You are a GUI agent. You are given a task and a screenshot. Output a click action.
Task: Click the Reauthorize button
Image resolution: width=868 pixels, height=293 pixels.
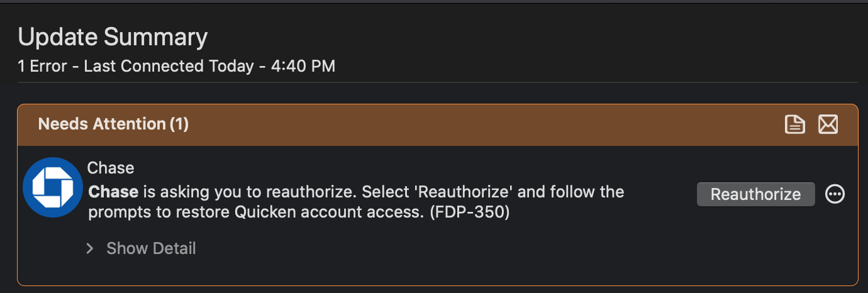point(755,194)
